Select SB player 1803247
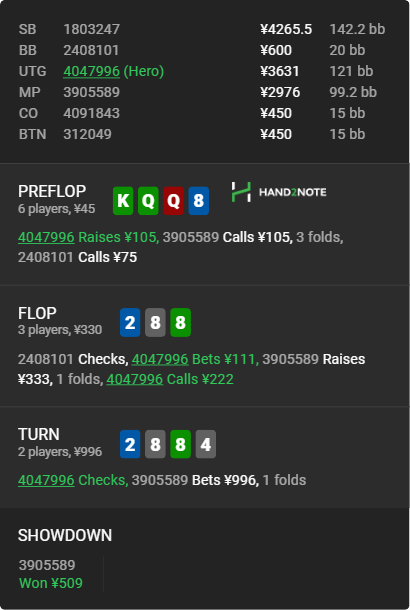This screenshot has width=410, height=610. point(91,29)
